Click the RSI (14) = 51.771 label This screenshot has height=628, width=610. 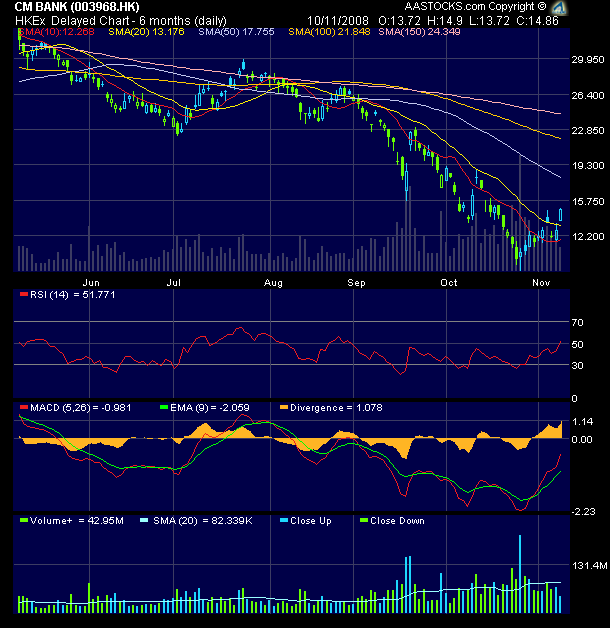(x=72, y=295)
